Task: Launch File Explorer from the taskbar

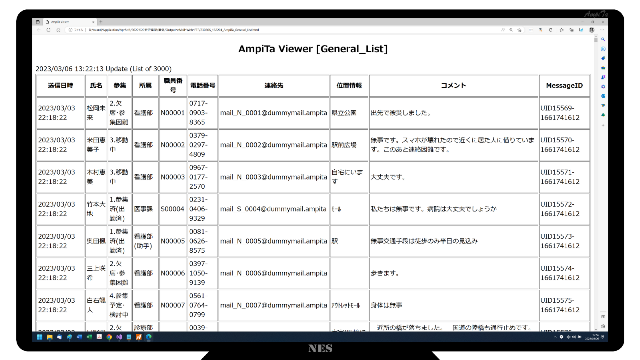Action: pyautogui.click(x=49, y=337)
